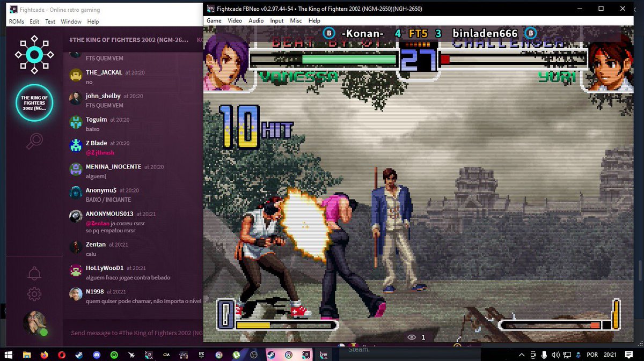The height and width of the screenshot is (361, 644).
Task: Click Anonymu$'s avatar in chat
Action: click(76, 193)
